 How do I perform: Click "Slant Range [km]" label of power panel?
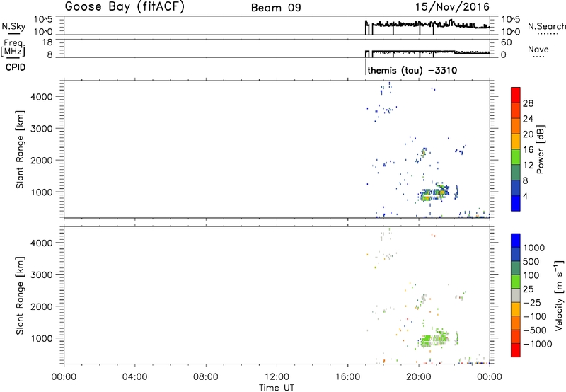(20, 149)
